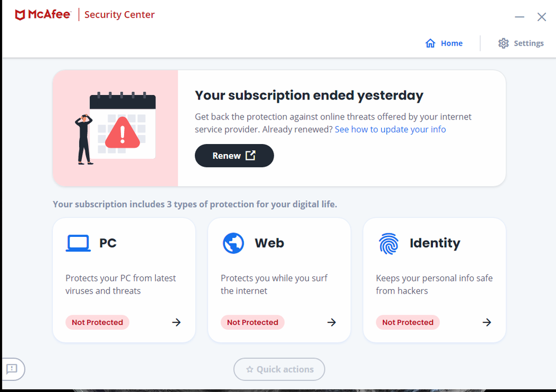Click the Web globe icon

(233, 242)
